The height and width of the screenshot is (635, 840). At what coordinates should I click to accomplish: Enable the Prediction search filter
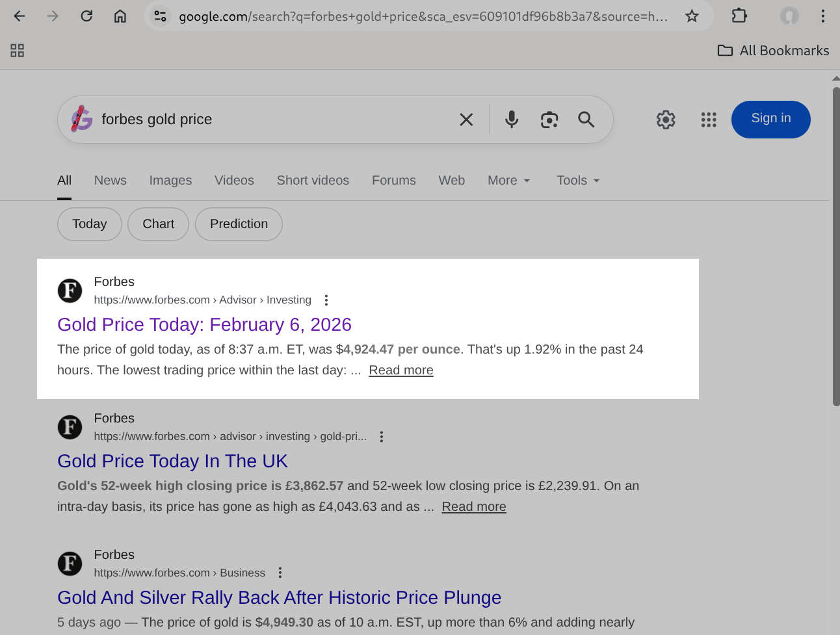pyautogui.click(x=239, y=224)
